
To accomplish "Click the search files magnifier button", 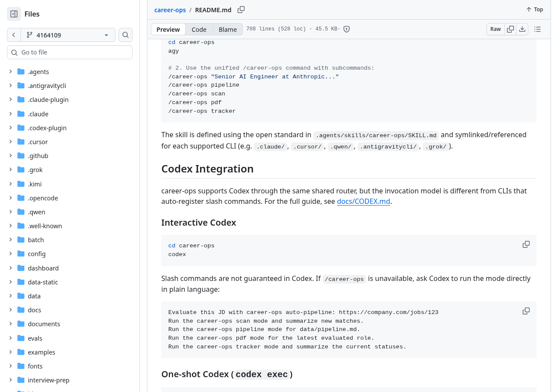I will point(126,35).
